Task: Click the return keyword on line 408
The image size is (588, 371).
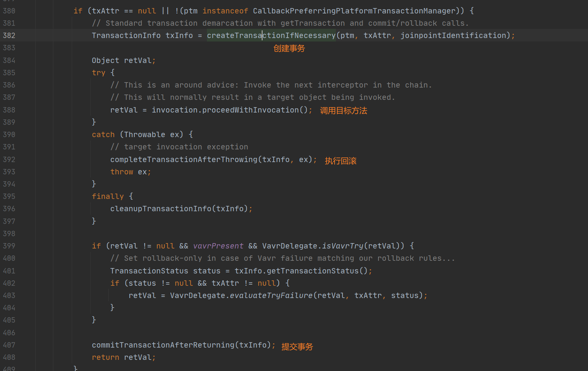Action: click(x=106, y=357)
